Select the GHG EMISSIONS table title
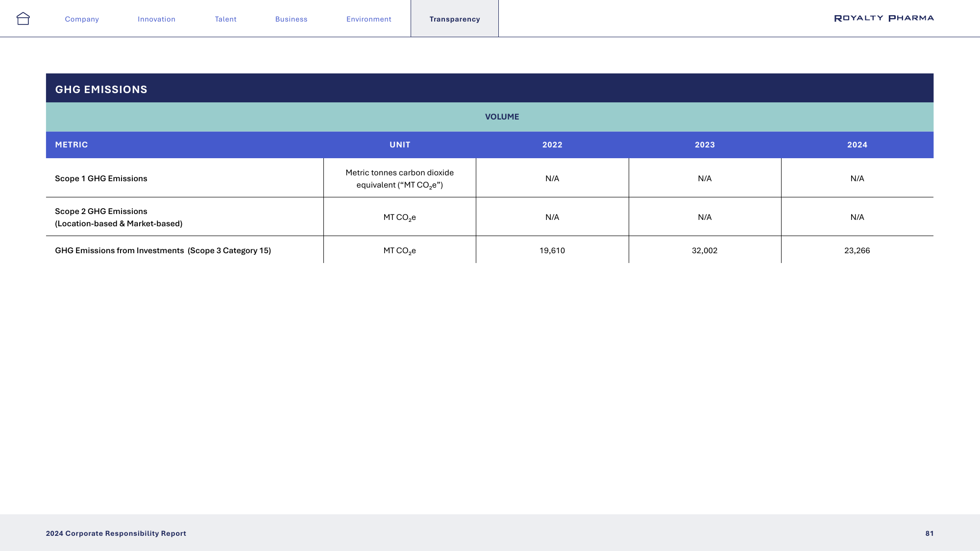This screenshot has height=551, width=980. [x=101, y=90]
